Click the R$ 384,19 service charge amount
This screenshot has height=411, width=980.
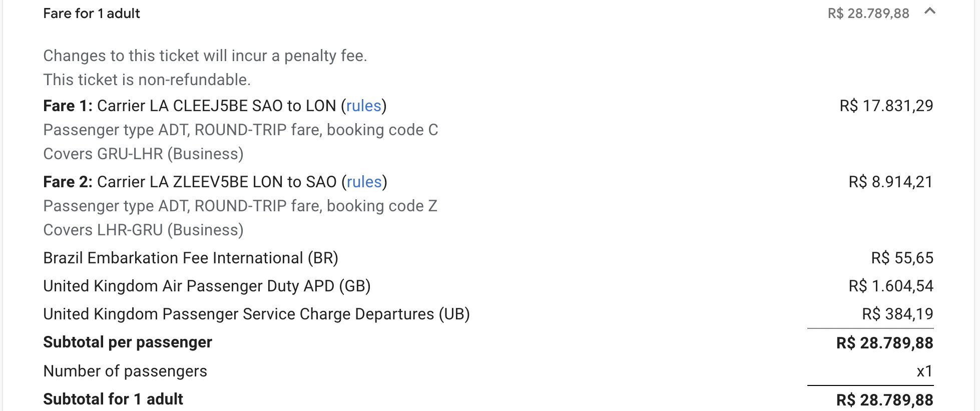pos(897,314)
